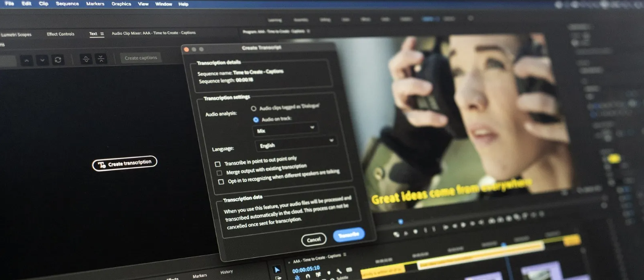Screen dimensions: 644x280
Task: Close the AAA timeline sequence tab
Action: click(289, 263)
